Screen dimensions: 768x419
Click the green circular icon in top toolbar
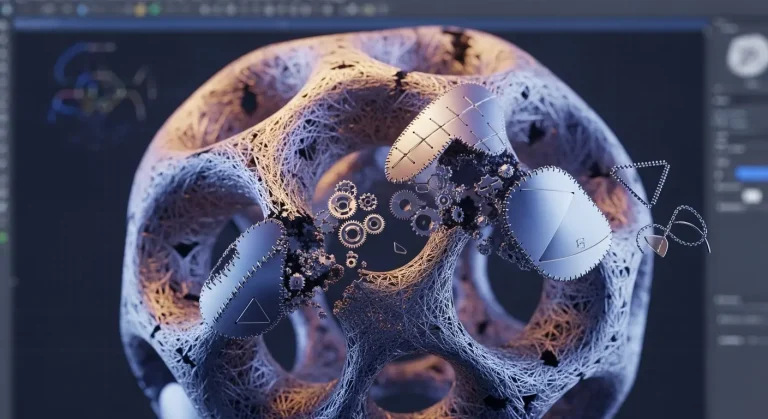coord(155,9)
